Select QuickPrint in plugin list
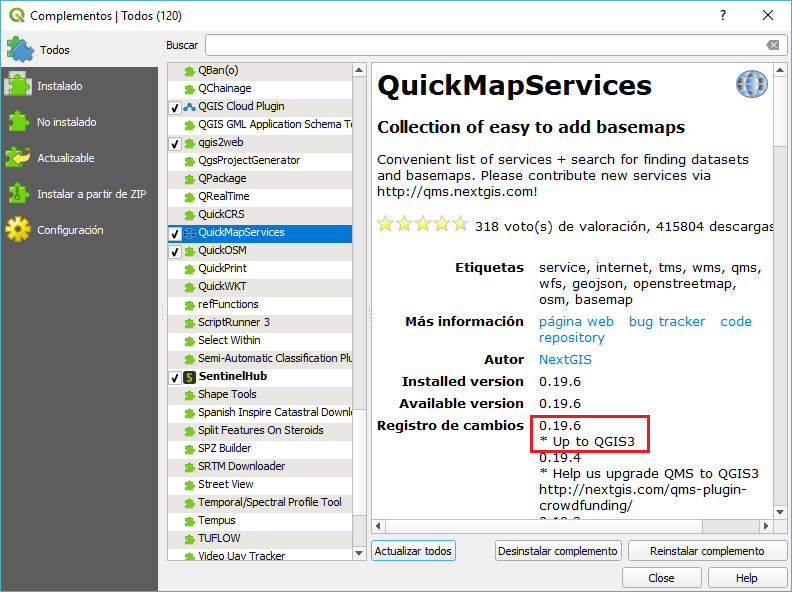792x592 pixels. coord(260,269)
